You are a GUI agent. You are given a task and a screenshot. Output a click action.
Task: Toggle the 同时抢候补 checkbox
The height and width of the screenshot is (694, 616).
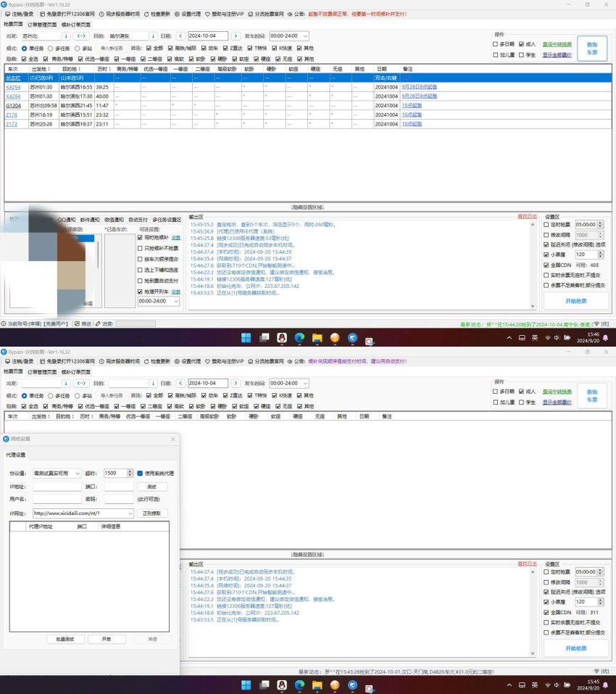coord(141,237)
